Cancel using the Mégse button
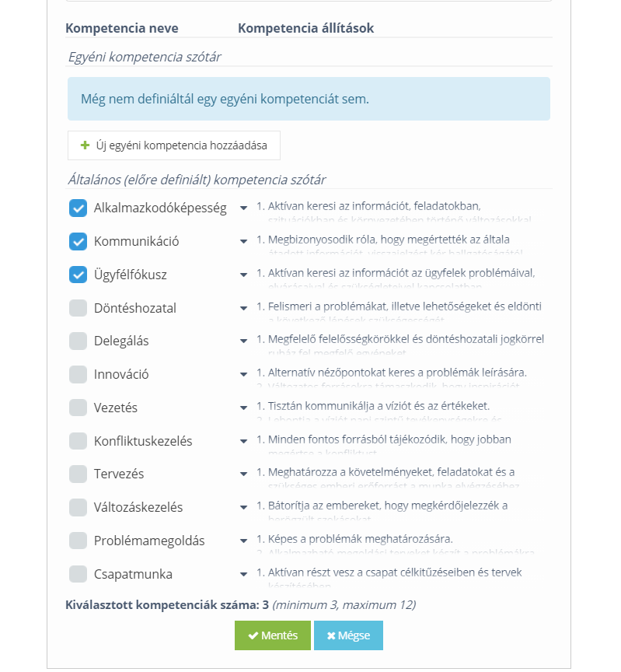The image size is (621, 672). pos(348,635)
